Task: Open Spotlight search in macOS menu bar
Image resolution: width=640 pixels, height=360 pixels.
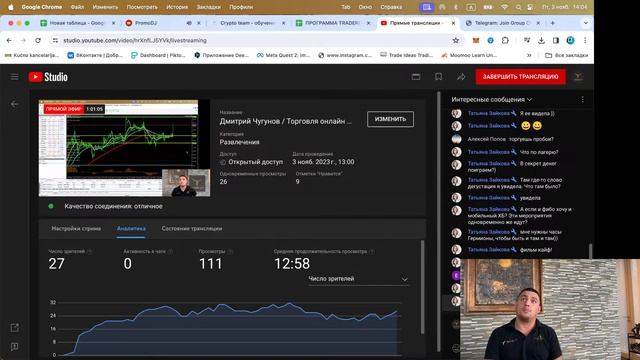Action: [x=518, y=7]
